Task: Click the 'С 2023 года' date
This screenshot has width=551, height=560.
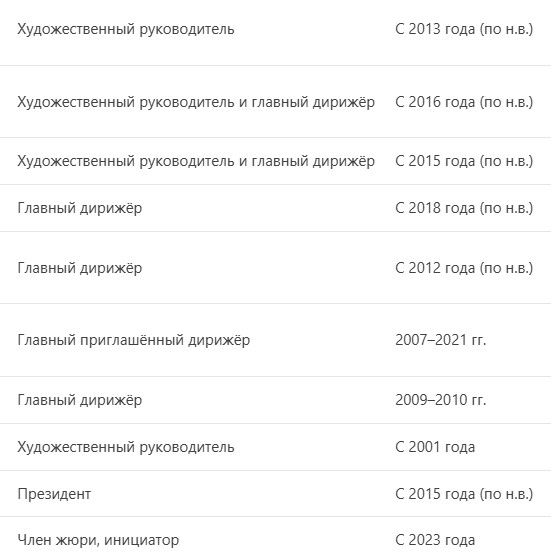Action: click(x=435, y=540)
